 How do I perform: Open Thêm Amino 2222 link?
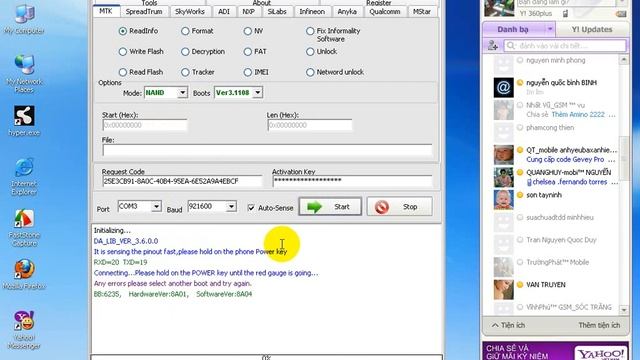click(x=578, y=115)
